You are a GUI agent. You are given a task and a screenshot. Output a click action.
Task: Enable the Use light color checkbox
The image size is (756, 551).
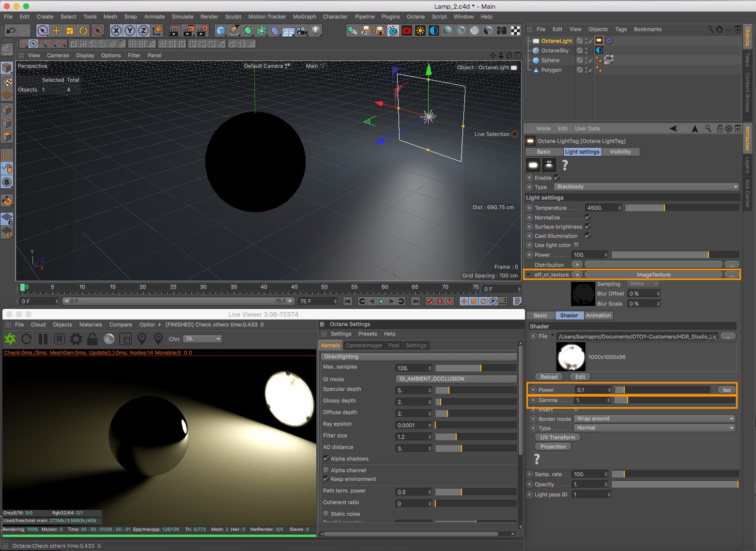tap(576, 245)
